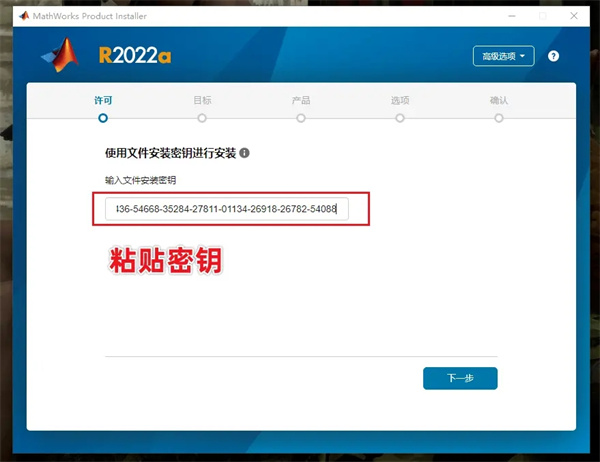Minimize the installer window
Image resolution: width=600 pixels, height=462 pixels.
512,16
